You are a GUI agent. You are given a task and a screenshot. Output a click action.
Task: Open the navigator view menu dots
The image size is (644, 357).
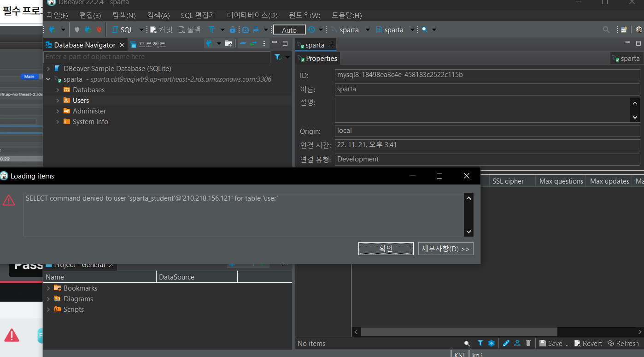pos(264,43)
